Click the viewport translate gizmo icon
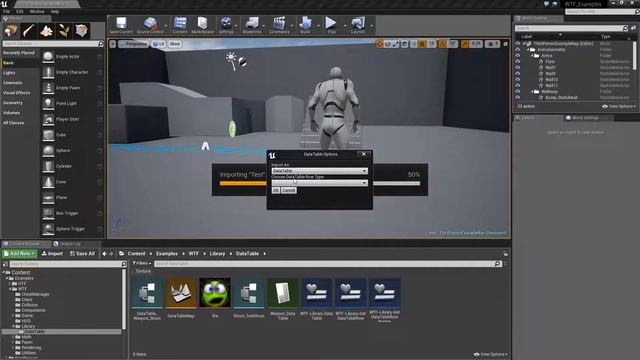Viewport: 640px width, 360px height. click(x=379, y=44)
